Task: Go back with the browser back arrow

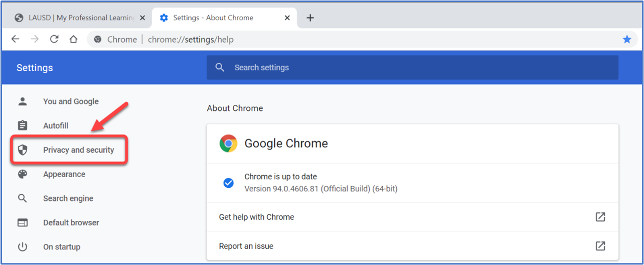Action: tap(15, 39)
